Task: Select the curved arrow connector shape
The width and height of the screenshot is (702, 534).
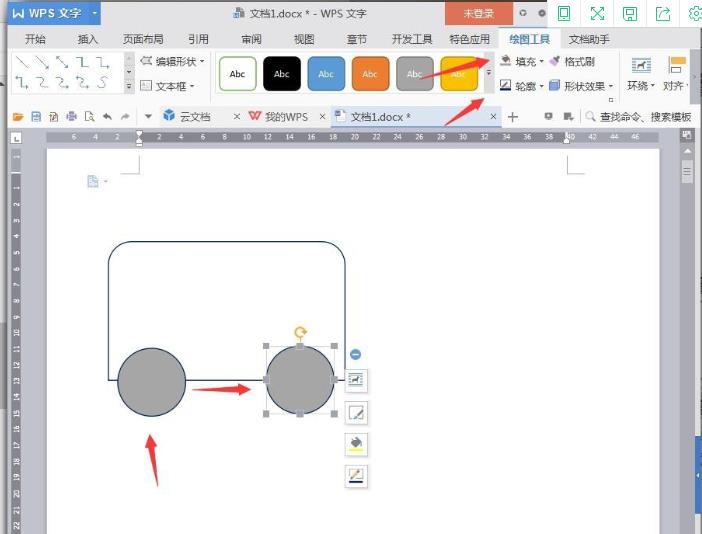Action: 62,82
